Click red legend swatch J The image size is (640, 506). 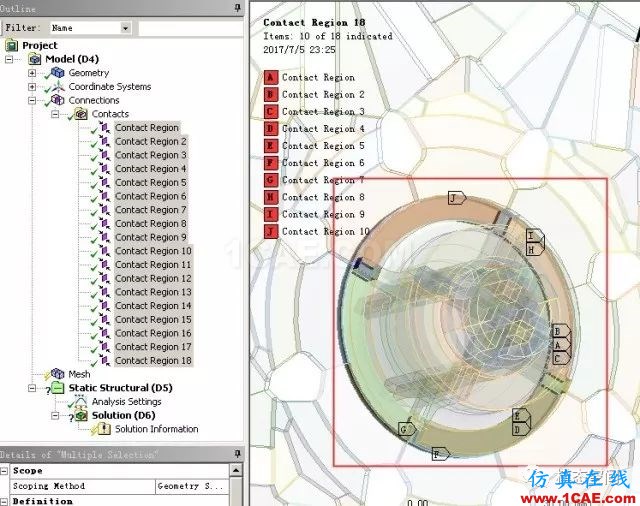(271, 232)
